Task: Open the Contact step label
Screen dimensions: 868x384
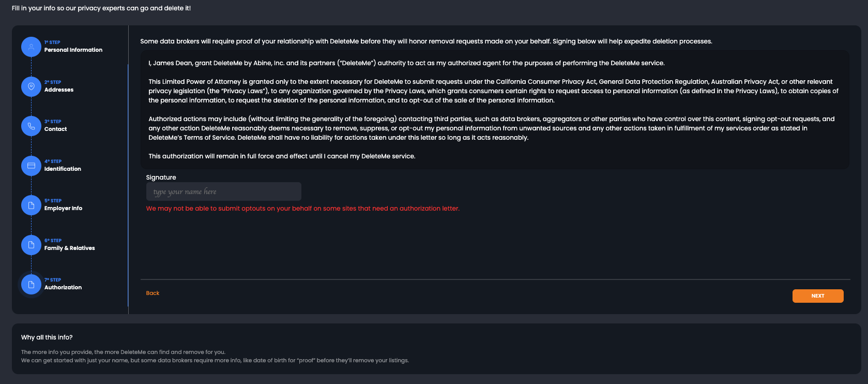Action: (x=56, y=129)
